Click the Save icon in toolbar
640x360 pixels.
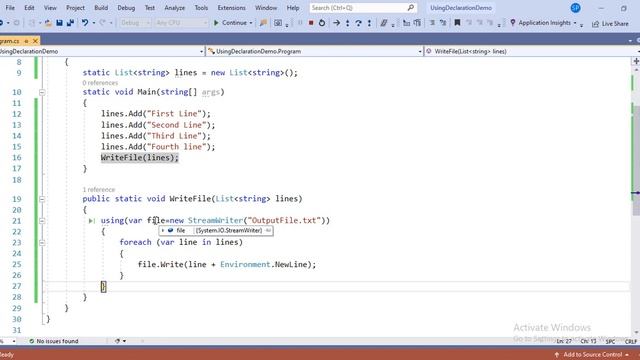click(x=59, y=23)
